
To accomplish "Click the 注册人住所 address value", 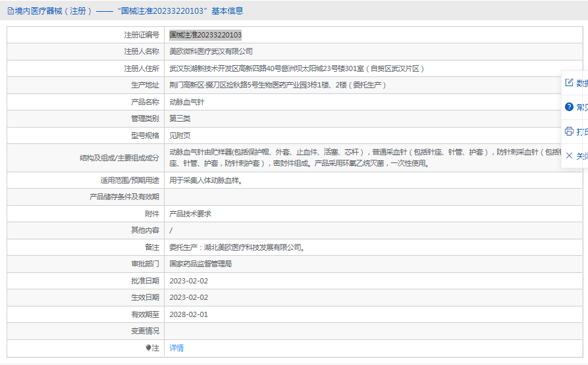I will click(x=296, y=68).
